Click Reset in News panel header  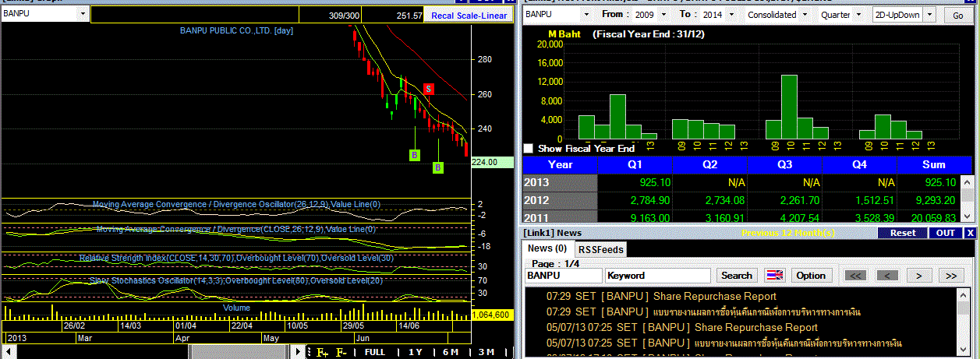tap(903, 233)
